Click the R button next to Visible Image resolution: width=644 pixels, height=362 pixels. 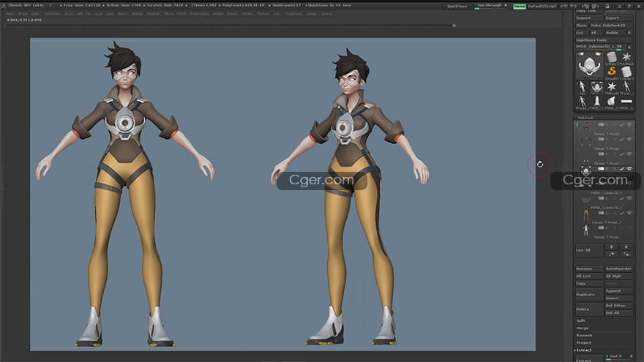pos(629,32)
